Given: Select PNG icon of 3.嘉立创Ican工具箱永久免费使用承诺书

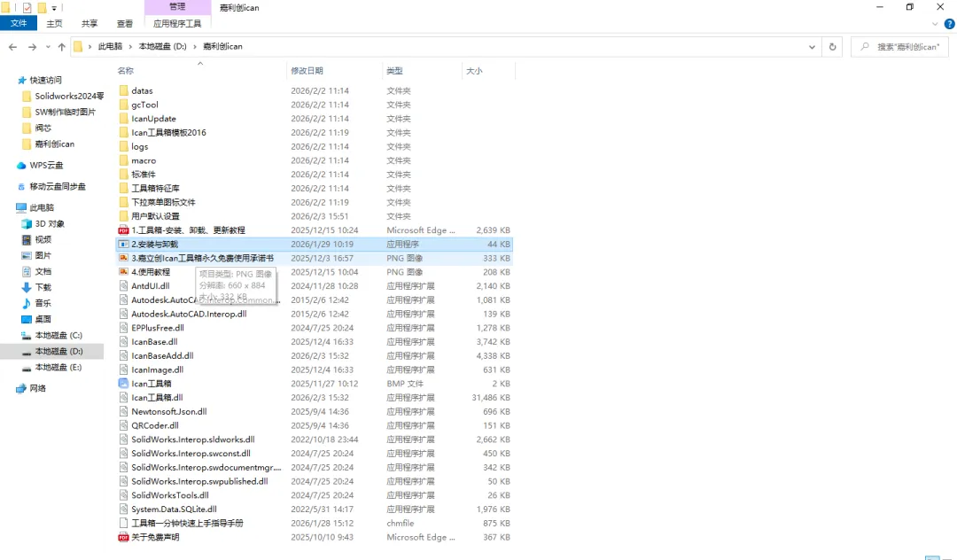Looking at the screenshot, I should click(123, 258).
